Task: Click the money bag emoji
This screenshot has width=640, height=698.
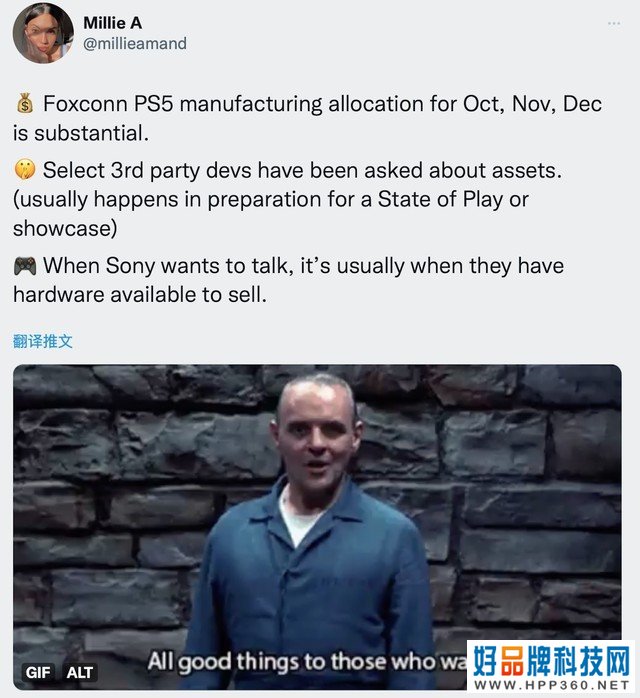Action: [x=25, y=103]
